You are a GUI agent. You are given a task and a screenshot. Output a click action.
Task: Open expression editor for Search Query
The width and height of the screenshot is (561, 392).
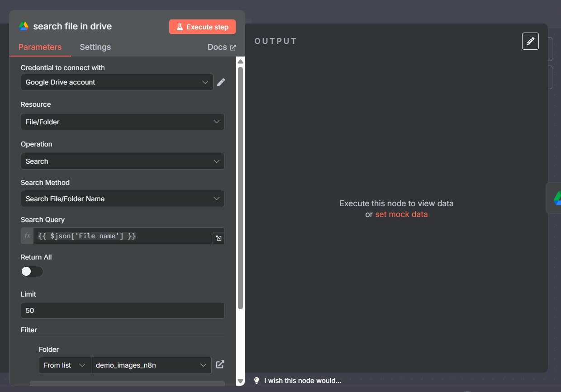click(x=219, y=238)
